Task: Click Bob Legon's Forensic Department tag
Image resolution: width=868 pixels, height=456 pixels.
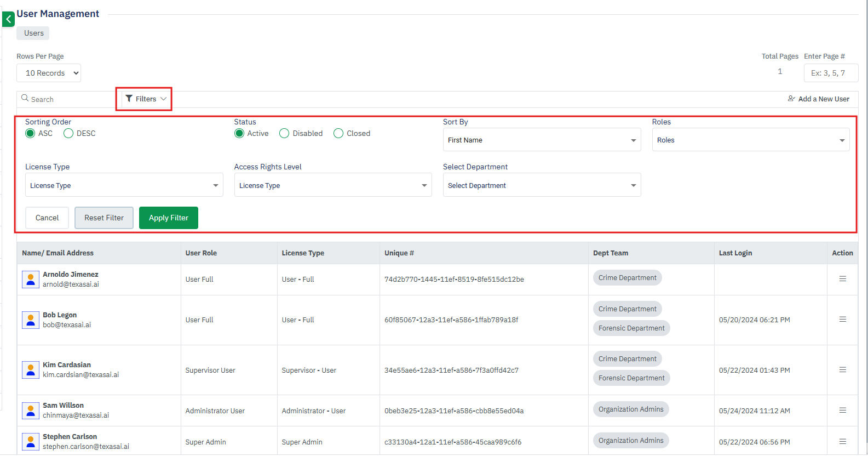Action: tap(631, 328)
